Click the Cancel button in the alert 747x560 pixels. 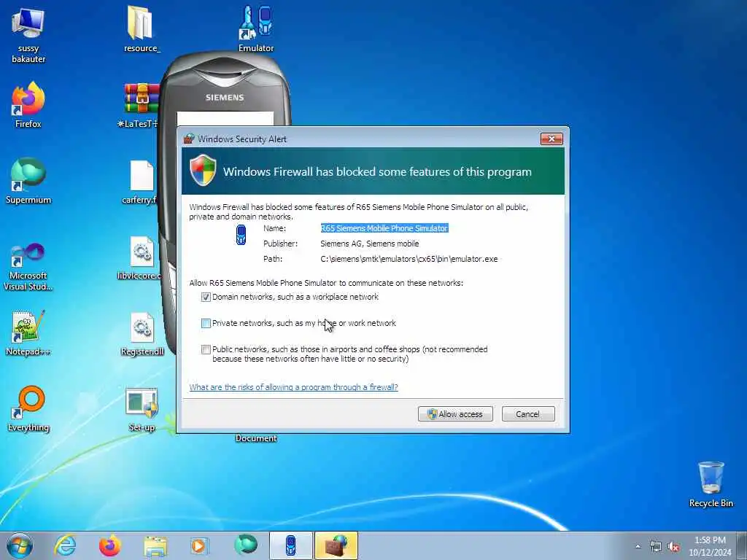coord(528,414)
